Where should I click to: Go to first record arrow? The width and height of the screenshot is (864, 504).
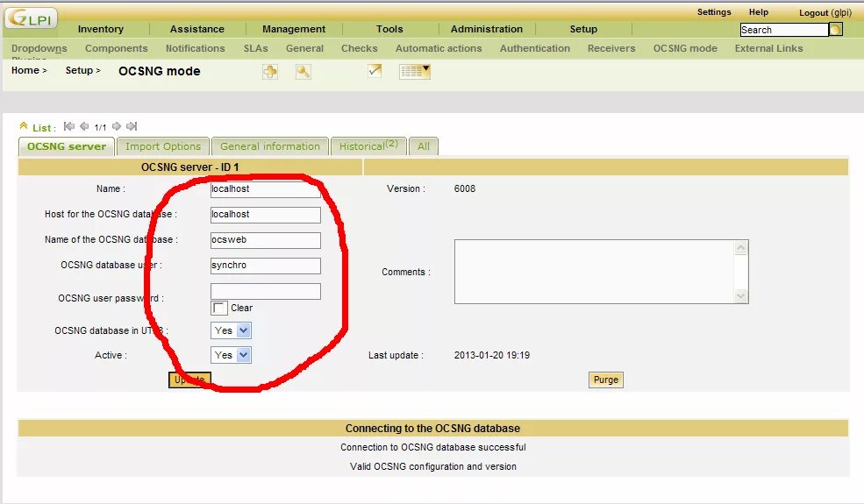point(69,126)
